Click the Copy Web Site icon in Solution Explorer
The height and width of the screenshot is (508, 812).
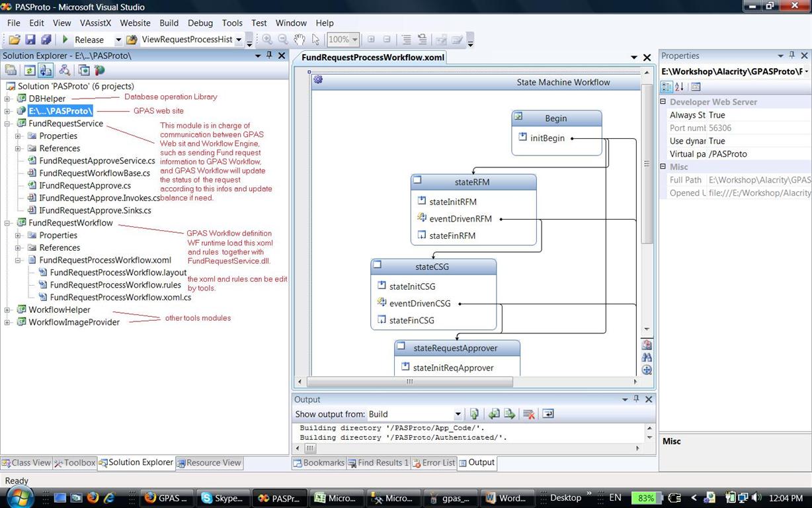(x=84, y=70)
